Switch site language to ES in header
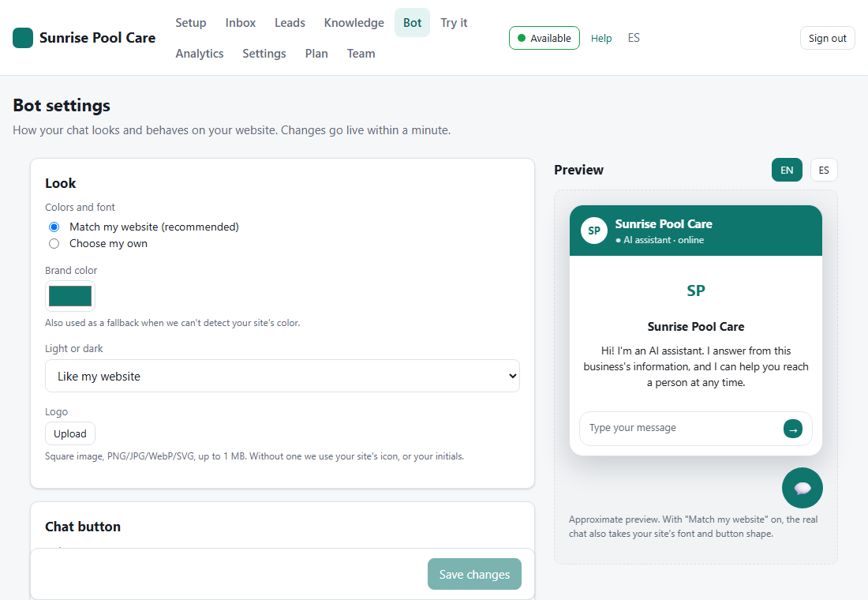 pos(634,38)
